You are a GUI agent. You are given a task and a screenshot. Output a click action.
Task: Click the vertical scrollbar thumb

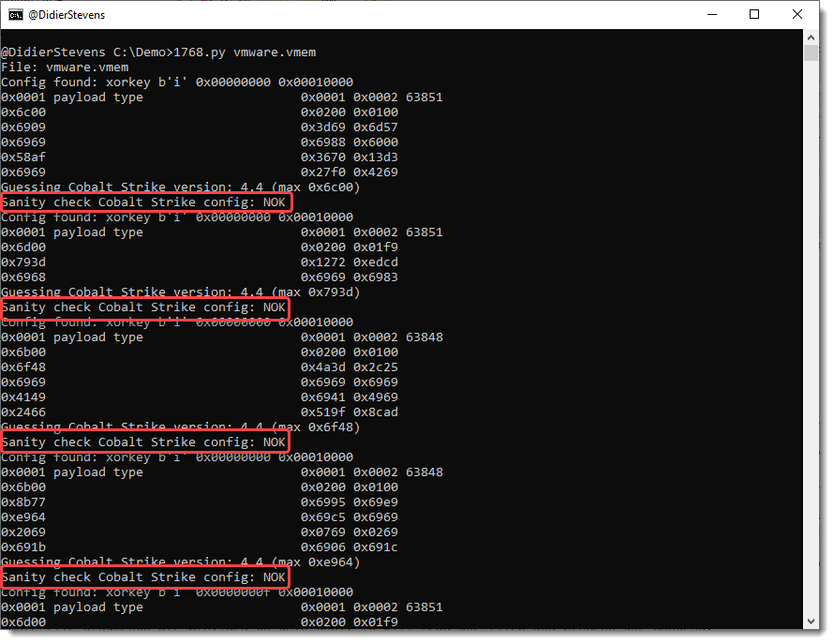(x=812, y=52)
